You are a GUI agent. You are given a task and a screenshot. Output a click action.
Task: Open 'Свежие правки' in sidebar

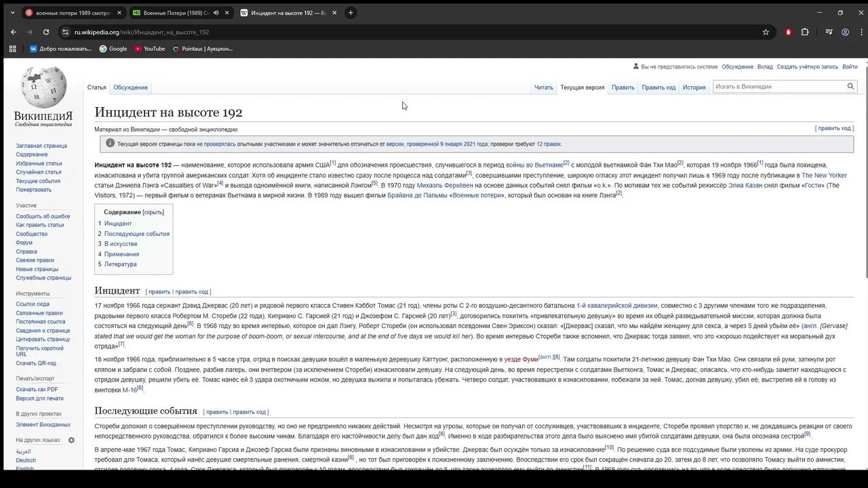35,260
